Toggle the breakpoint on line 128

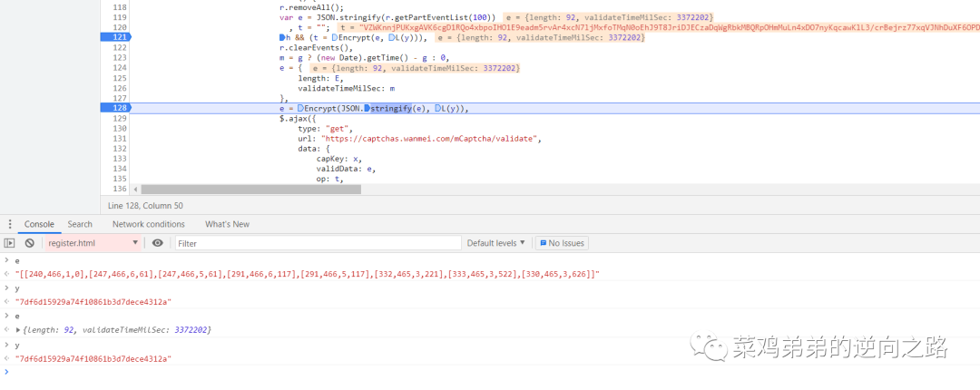pyautogui.click(x=116, y=108)
